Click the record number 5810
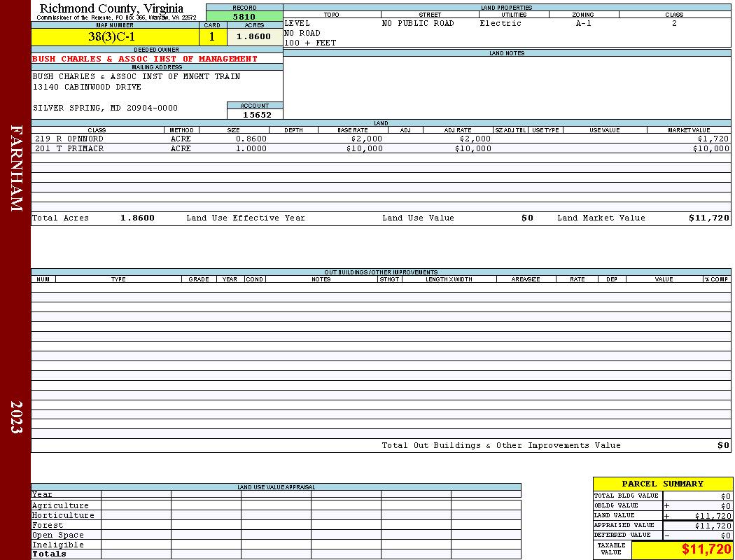This screenshot has height=560, width=735. [x=244, y=16]
